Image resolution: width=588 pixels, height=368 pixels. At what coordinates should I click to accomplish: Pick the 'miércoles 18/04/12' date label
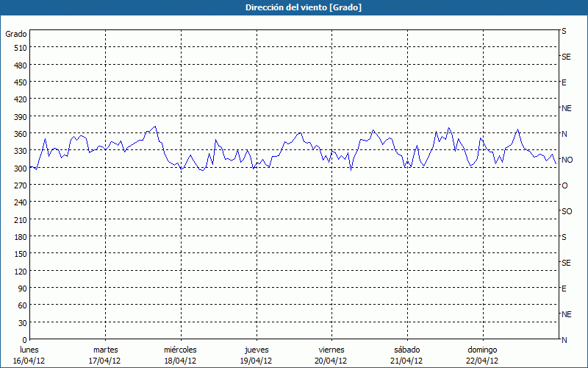click(x=180, y=355)
